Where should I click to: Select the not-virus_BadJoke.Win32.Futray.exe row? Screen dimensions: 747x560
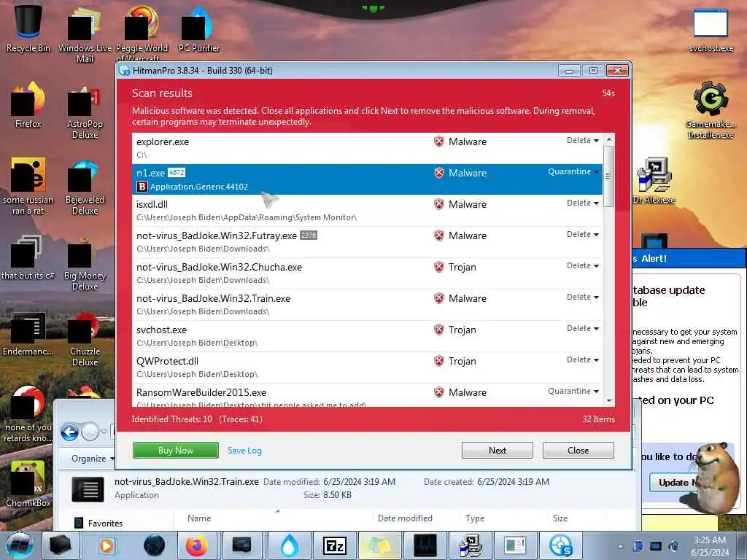click(368, 242)
